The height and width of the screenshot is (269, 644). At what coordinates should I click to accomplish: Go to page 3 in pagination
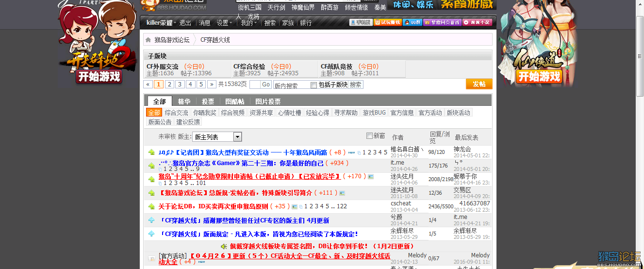pos(180,84)
